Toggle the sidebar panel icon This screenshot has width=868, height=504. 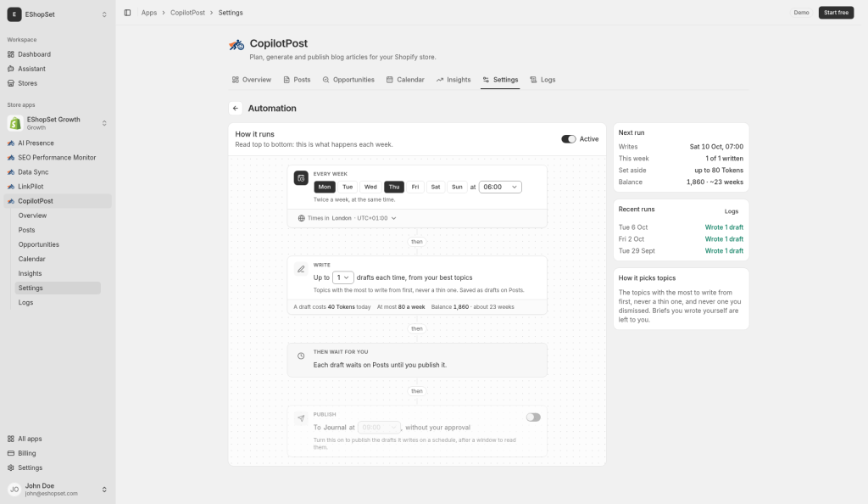[x=127, y=13]
